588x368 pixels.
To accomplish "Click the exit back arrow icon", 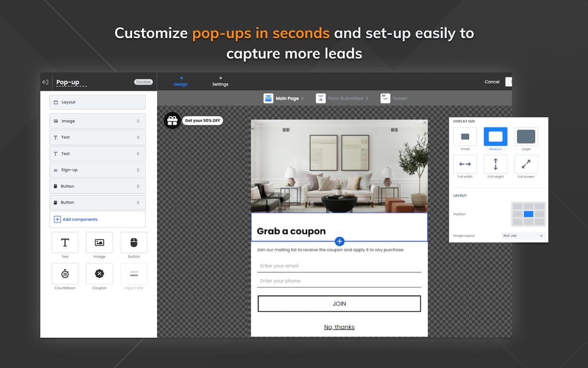I will click(45, 82).
